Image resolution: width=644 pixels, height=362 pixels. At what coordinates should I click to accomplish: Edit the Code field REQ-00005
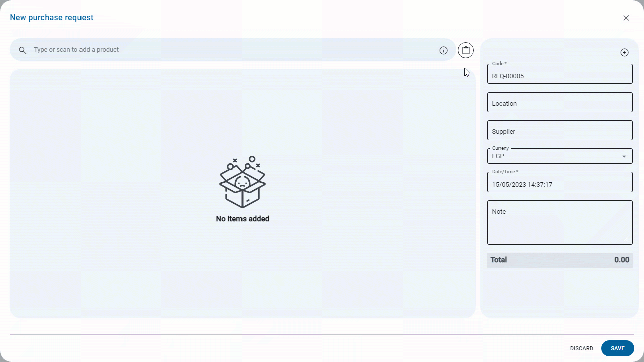(x=559, y=74)
